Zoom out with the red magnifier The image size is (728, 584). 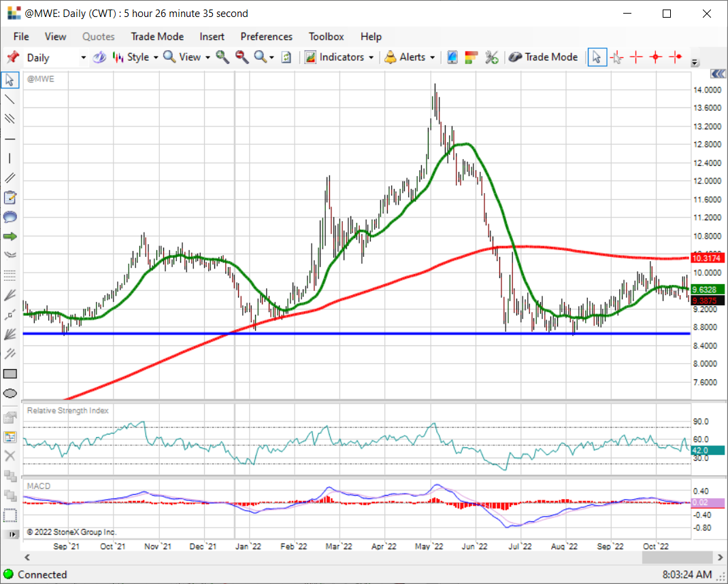[242, 57]
